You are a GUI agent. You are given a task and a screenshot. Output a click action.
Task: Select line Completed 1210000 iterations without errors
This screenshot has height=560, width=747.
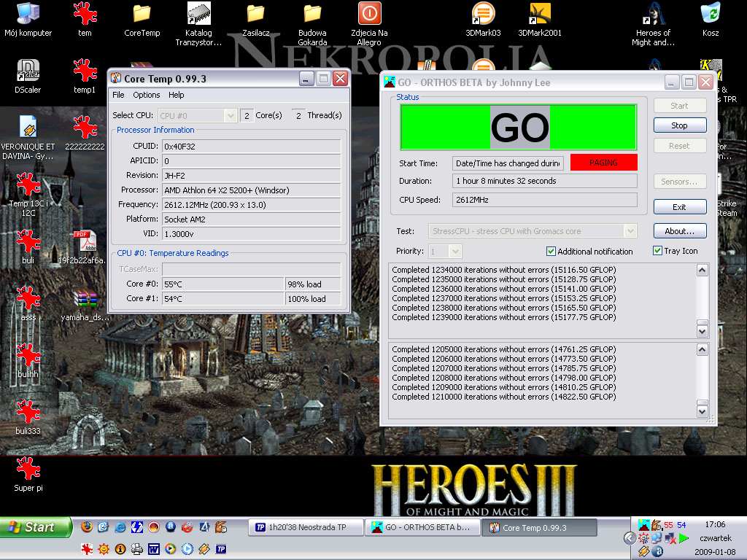click(x=503, y=397)
